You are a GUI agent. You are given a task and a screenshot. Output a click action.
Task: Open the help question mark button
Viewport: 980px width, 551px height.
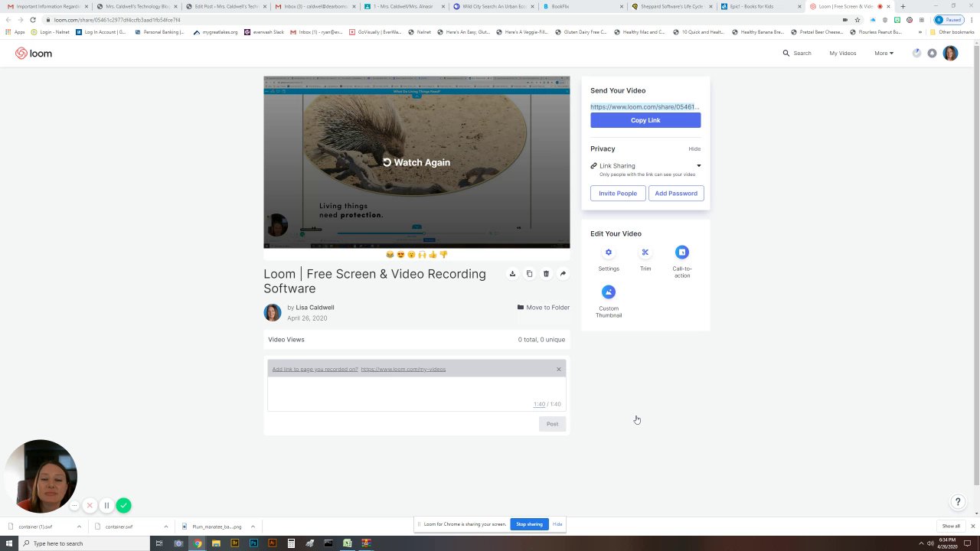pyautogui.click(x=957, y=502)
